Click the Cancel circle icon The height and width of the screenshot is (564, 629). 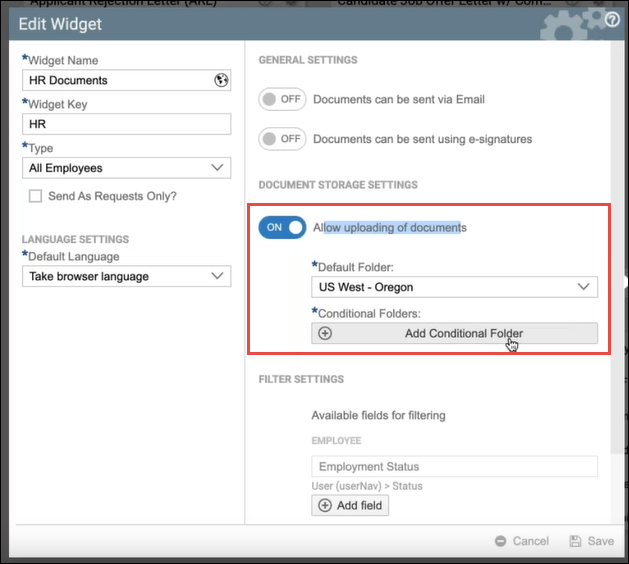coord(501,541)
